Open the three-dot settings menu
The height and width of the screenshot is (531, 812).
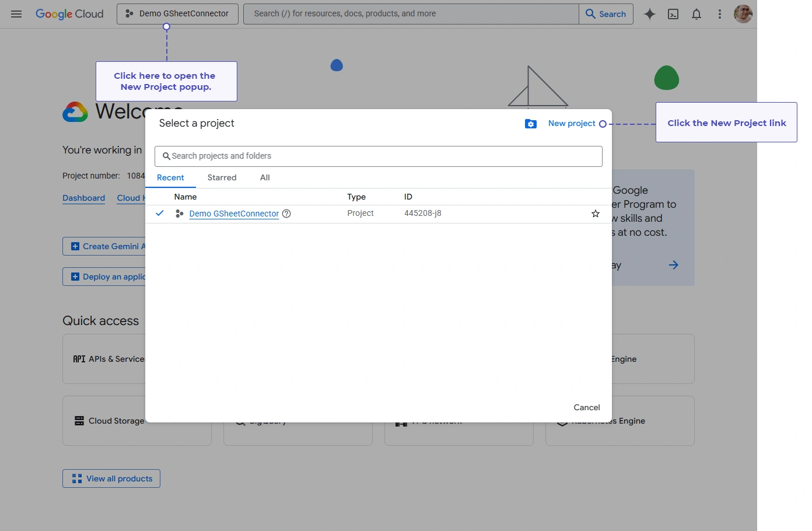click(720, 14)
